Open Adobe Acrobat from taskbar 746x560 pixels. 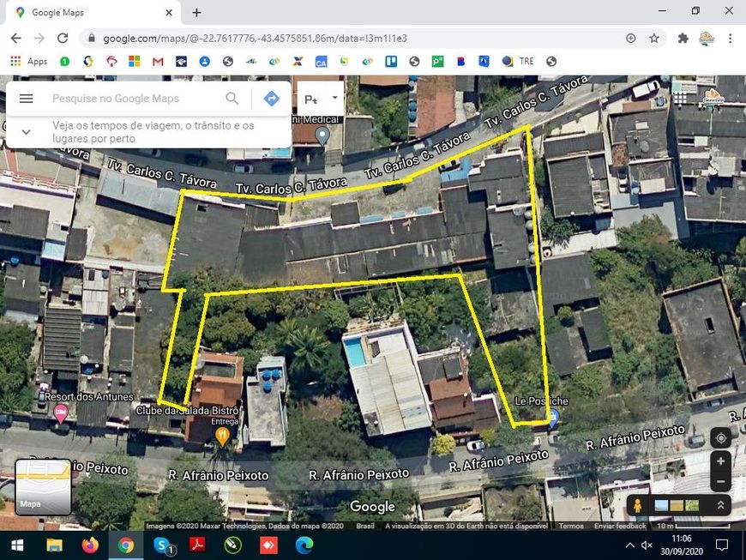click(197, 545)
